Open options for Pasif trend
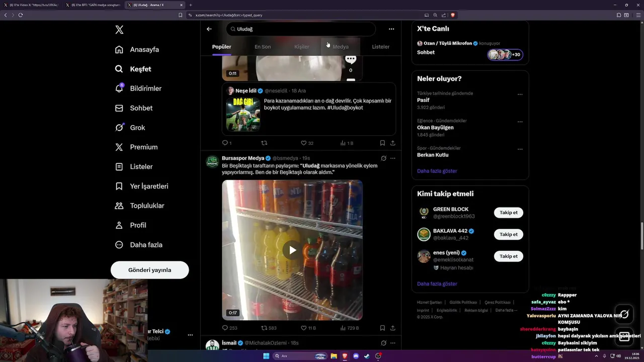The height and width of the screenshot is (362, 644). pyautogui.click(x=520, y=95)
